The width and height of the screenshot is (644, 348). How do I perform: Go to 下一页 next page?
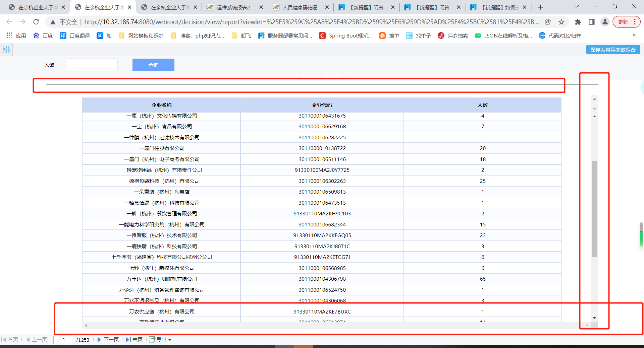[108, 340]
